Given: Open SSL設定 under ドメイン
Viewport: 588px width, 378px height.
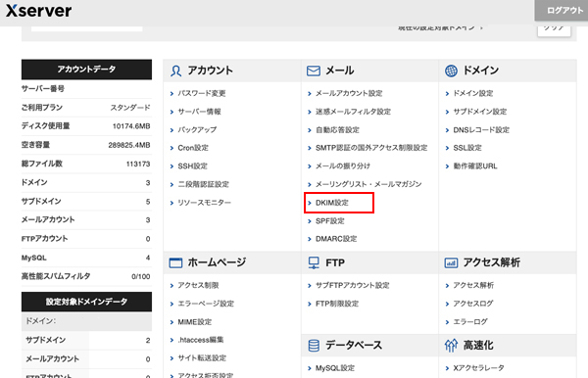Looking at the screenshot, I should 467,148.
